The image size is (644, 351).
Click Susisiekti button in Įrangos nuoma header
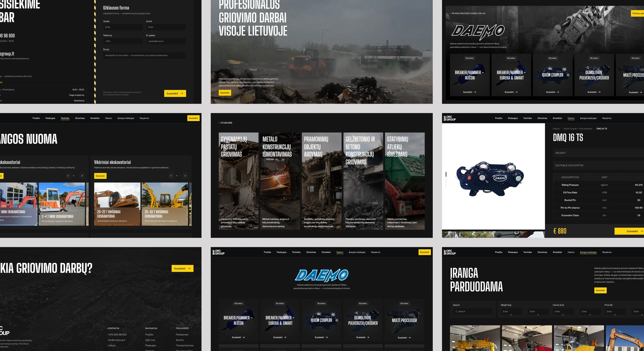[x=193, y=118]
